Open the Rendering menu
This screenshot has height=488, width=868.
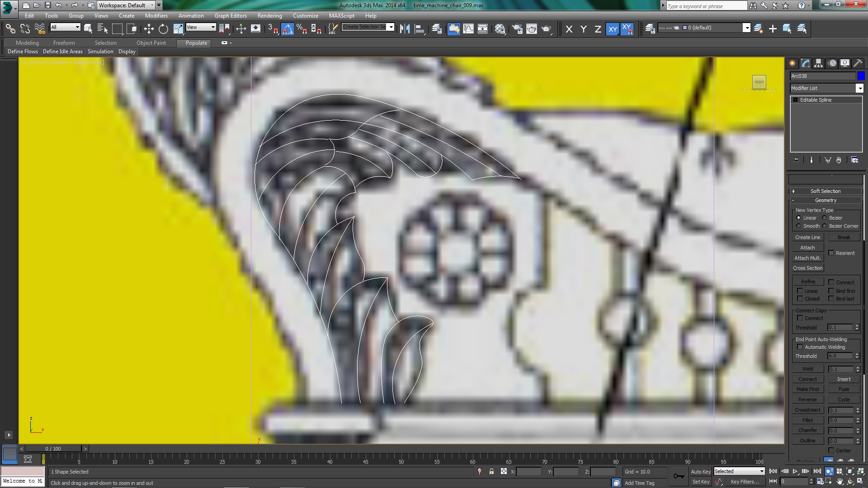[269, 15]
